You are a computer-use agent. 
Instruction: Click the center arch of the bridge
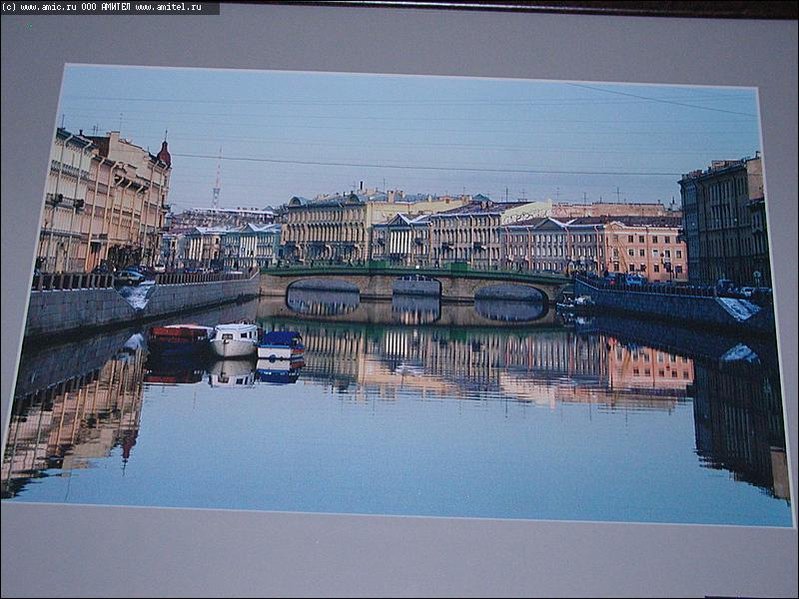pos(416,288)
